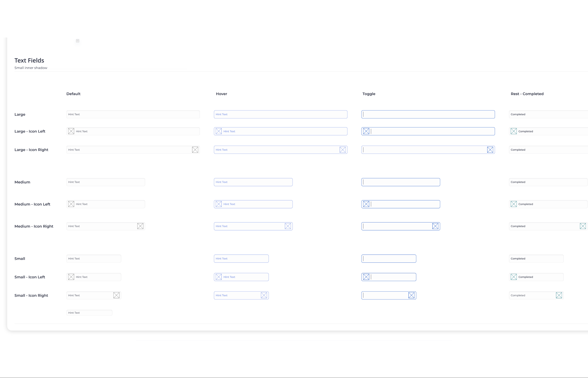Focus the Hover Large text field

tap(281, 114)
